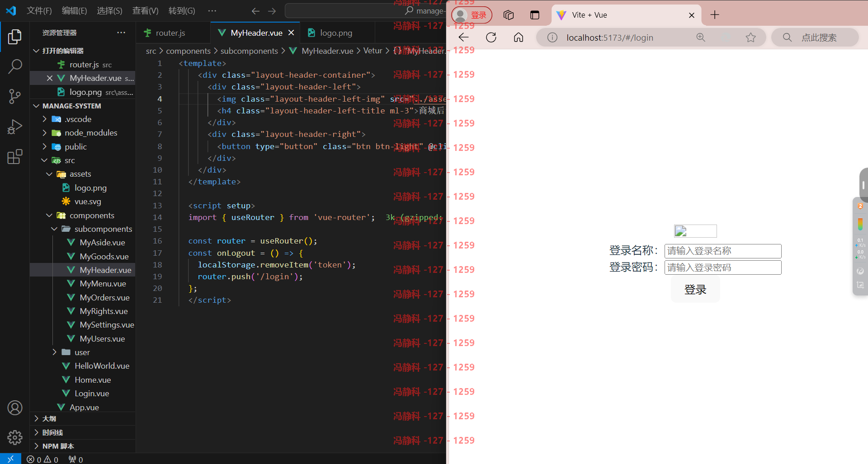Click subcomponents in the breadcrumb path
868x464 pixels.
pyautogui.click(x=249, y=51)
